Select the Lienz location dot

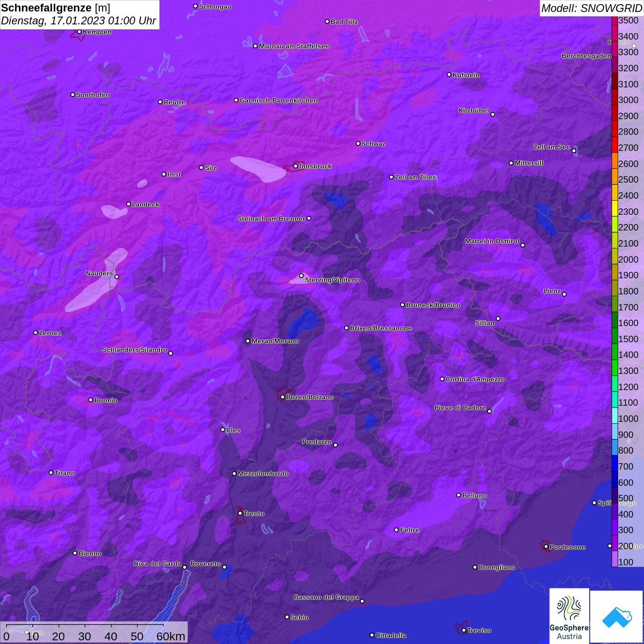click(x=564, y=294)
